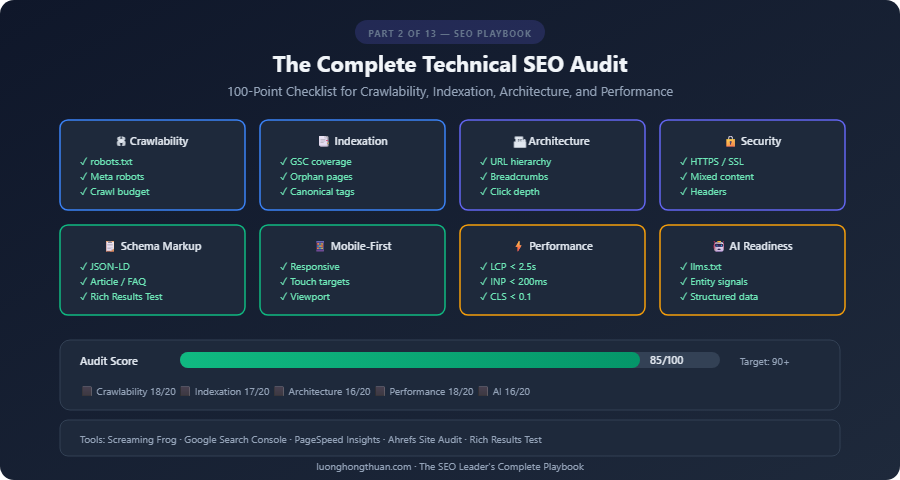
Task: Click the green Audit Score progress bar
Action: tap(410, 361)
